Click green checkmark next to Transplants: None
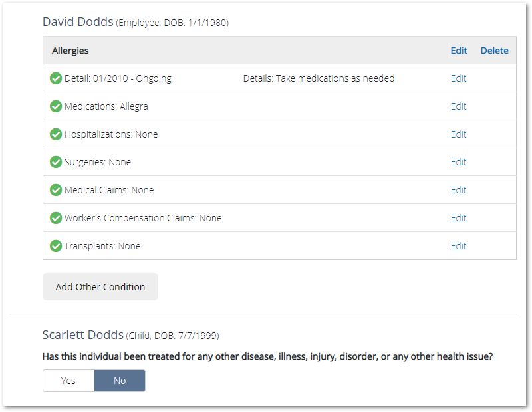The width and height of the screenshot is (532, 412). (x=56, y=246)
